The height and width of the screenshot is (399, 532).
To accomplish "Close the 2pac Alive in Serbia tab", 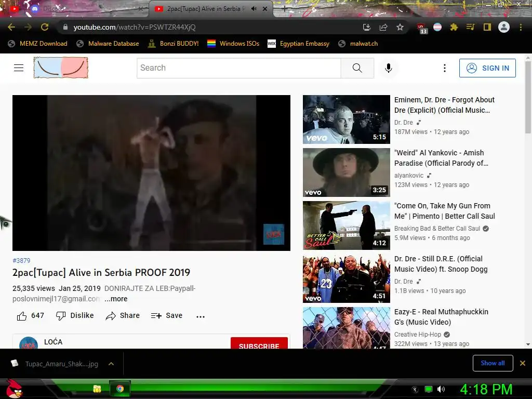I will pos(265,9).
